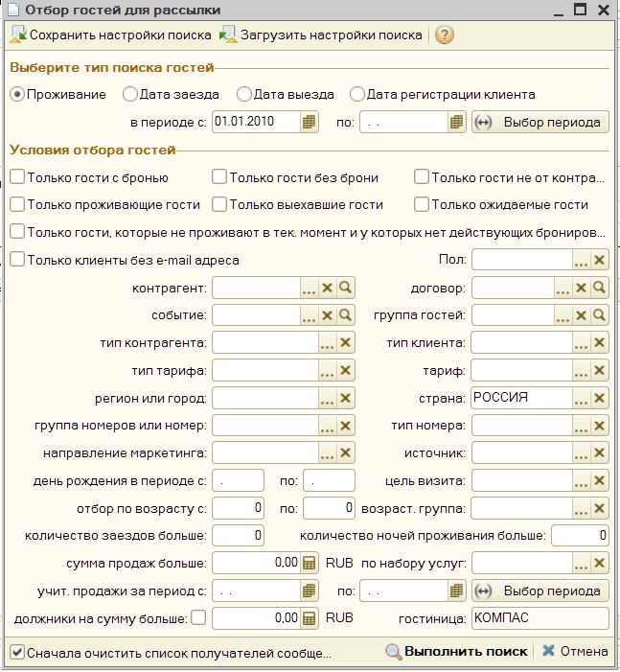Search контрагент with magnifier icon
Screen dimensions: 620x672
pyautogui.click(x=345, y=288)
